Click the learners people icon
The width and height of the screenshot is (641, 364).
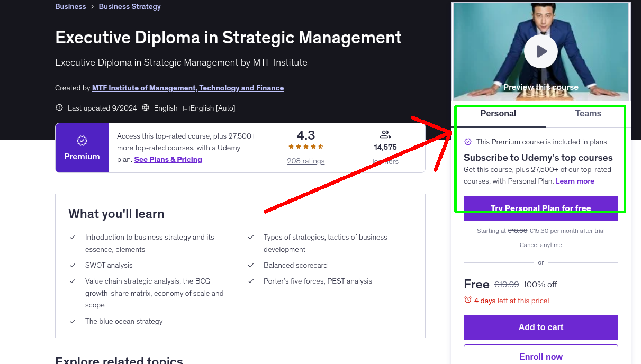tap(385, 134)
